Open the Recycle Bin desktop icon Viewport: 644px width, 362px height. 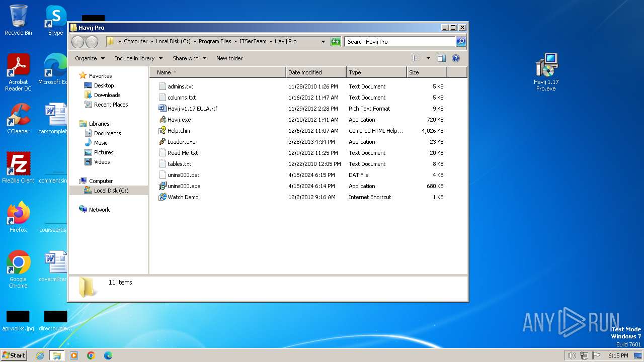[x=18, y=20]
